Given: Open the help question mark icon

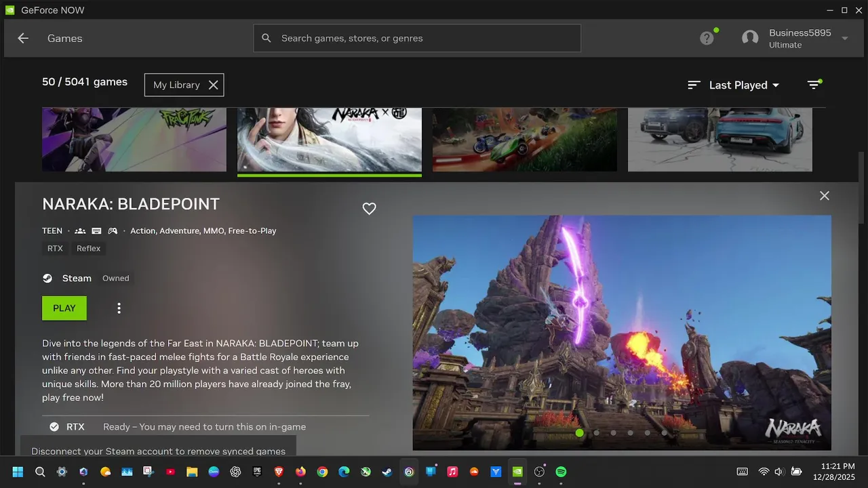Looking at the screenshot, I should (707, 39).
